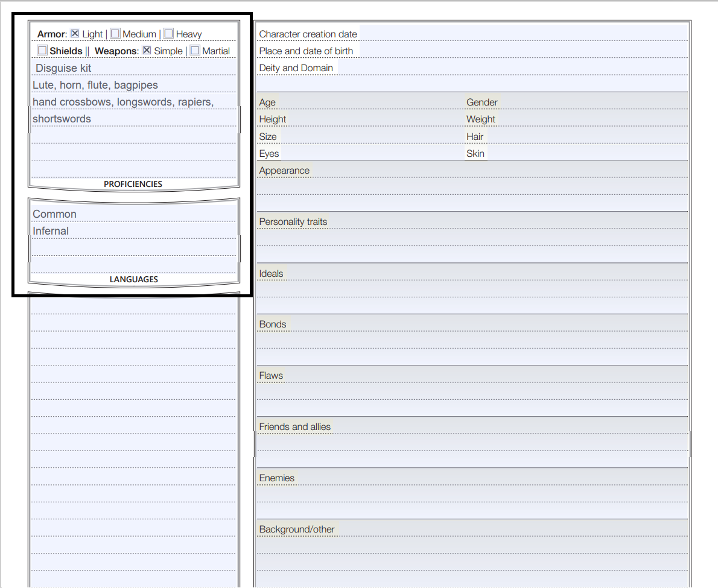The height and width of the screenshot is (588, 718).
Task: Click the empty language line below Infernal
Action: (x=134, y=247)
